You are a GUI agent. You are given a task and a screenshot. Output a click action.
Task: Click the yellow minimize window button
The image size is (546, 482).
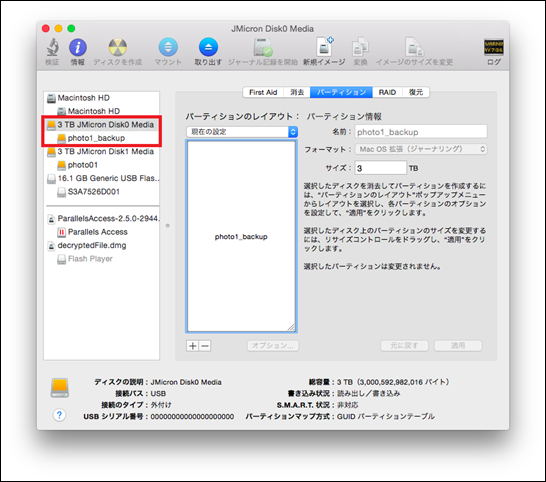click(x=58, y=29)
